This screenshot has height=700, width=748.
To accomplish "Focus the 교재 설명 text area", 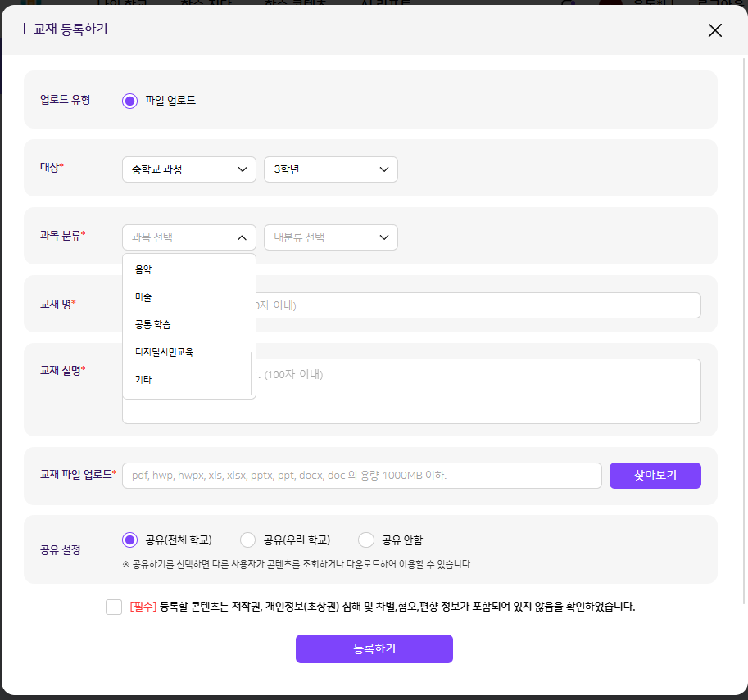I will (x=478, y=391).
